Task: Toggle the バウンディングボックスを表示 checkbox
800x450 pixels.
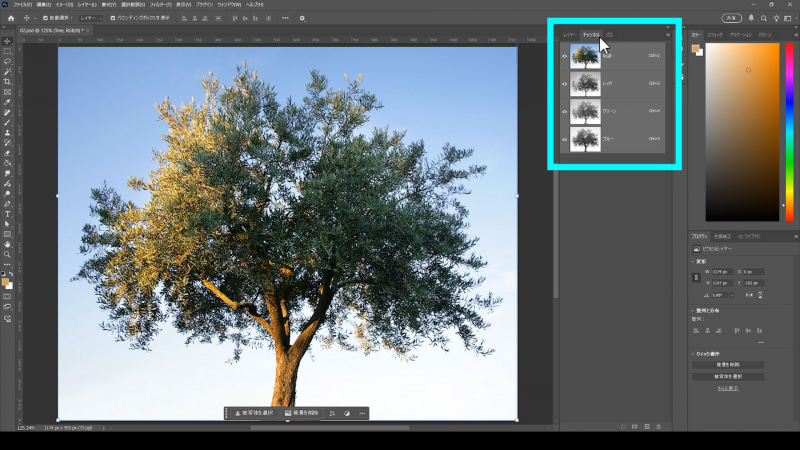Action: tap(113, 18)
